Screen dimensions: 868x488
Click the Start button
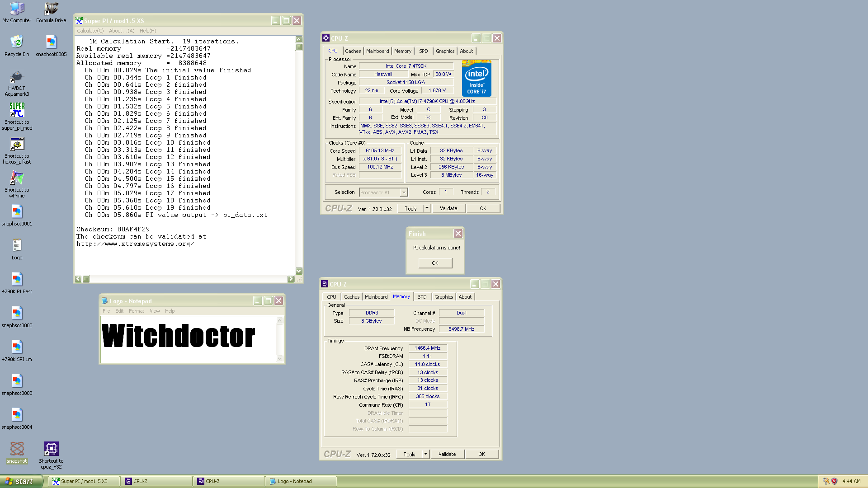point(21,481)
